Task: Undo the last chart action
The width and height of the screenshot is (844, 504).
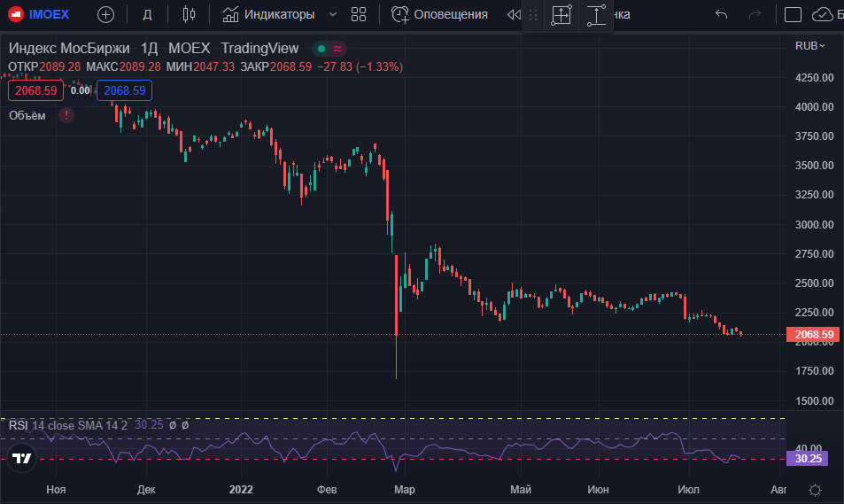Action: click(721, 14)
